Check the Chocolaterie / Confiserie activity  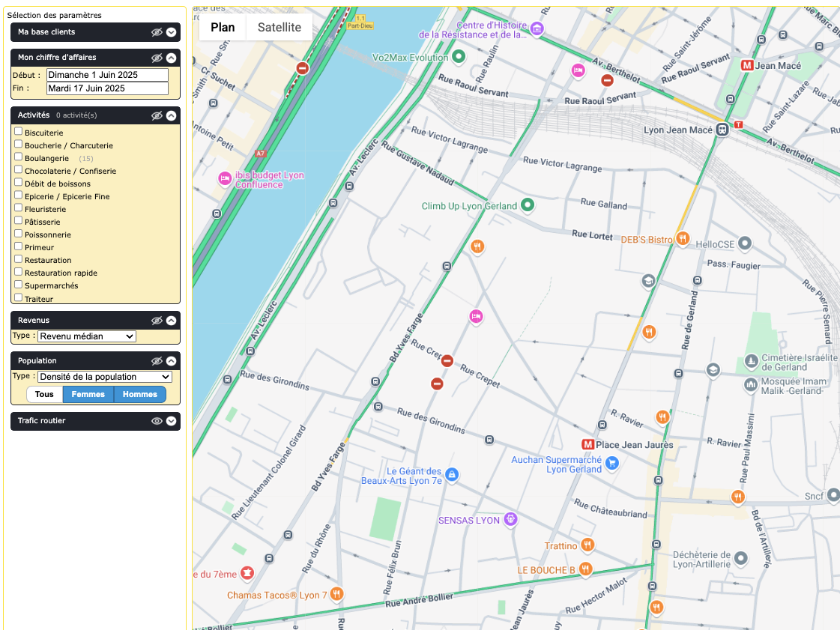pos(18,170)
